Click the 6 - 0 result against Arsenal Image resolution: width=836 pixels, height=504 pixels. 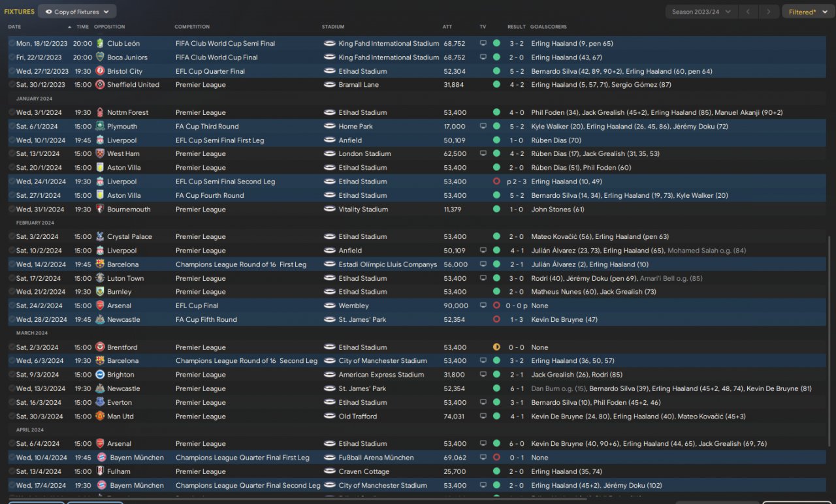coord(517,444)
